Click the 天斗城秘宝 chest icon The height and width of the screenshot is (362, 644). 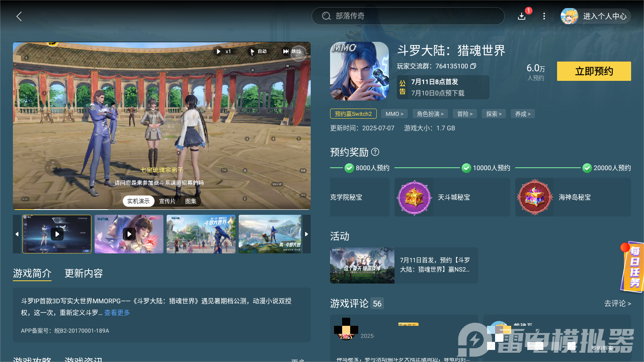tap(414, 197)
